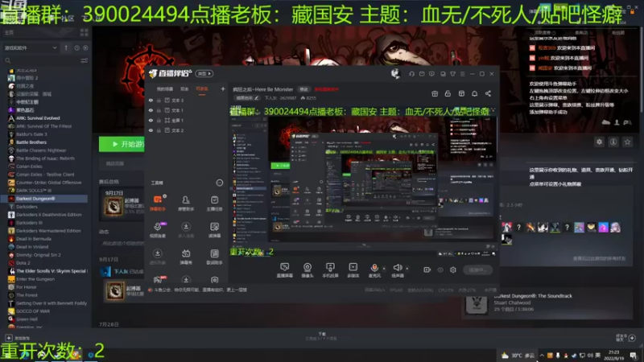Click the green Play button in Steam
The image size is (644, 362).
tap(122, 144)
